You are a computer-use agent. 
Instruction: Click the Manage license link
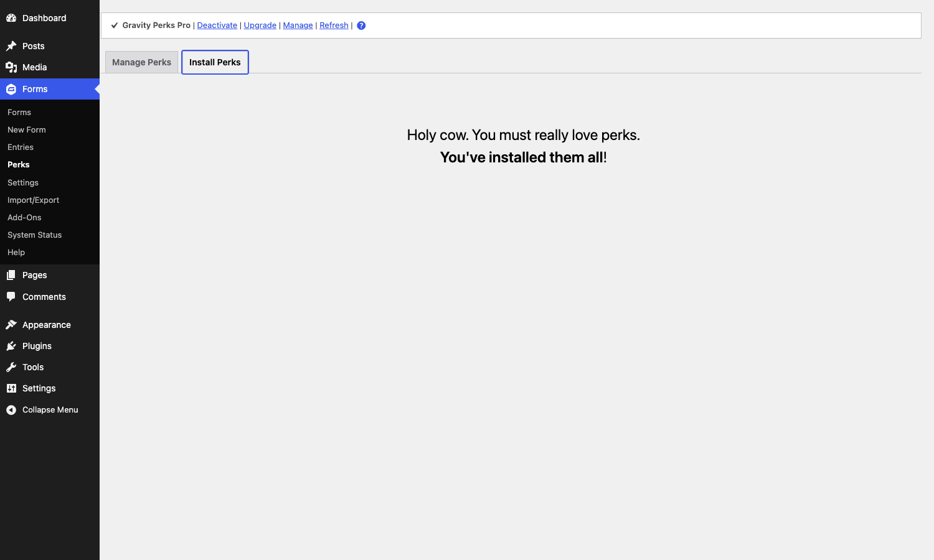point(298,26)
